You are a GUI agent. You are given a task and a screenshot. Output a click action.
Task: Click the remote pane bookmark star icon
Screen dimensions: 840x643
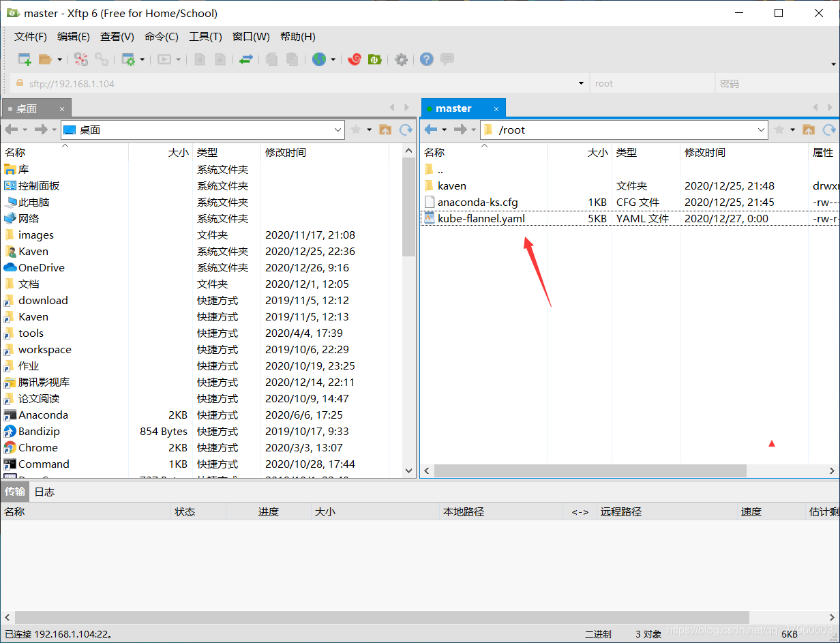[x=779, y=130]
